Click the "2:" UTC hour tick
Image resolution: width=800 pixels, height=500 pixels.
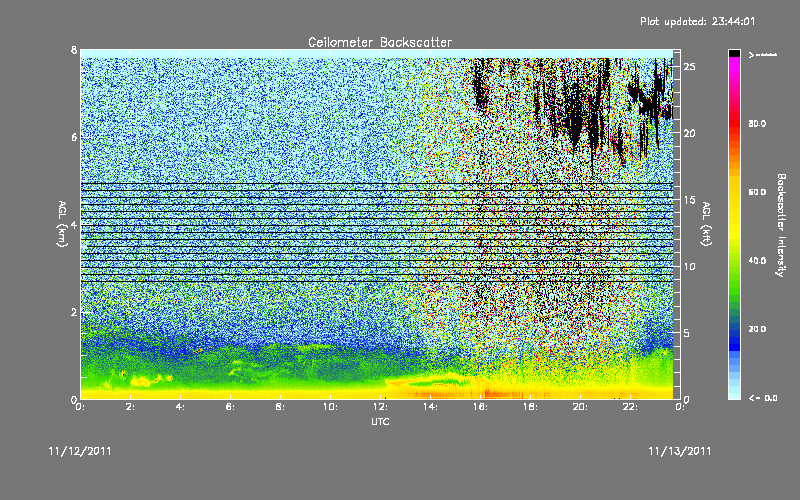(131, 407)
